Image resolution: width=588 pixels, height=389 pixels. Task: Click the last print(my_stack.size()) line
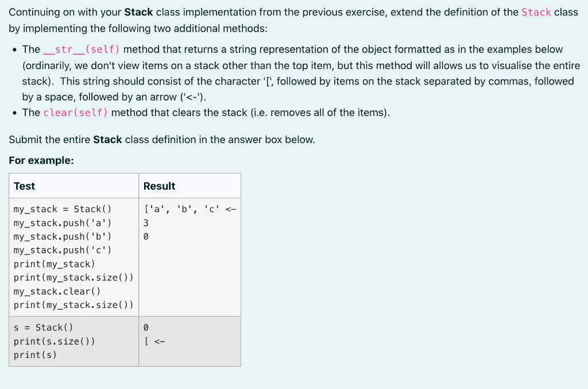[x=73, y=305]
